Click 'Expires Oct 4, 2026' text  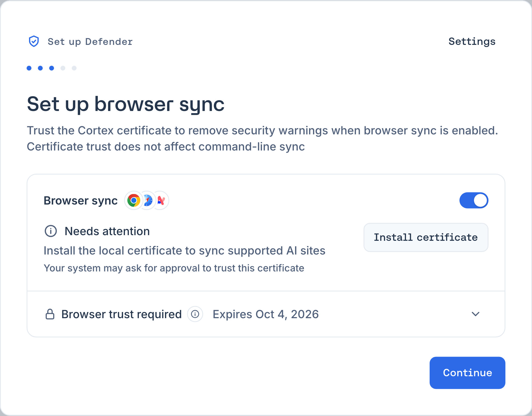pos(266,314)
